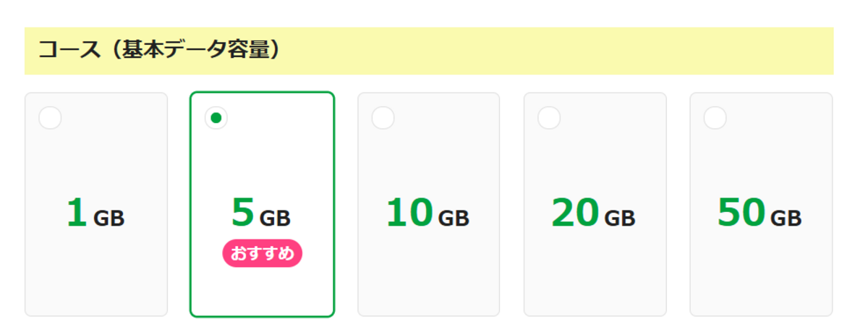Click the コース（基本データ容量） heading
Image resolution: width=868 pixels, height=335 pixels.
pos(159,51)
